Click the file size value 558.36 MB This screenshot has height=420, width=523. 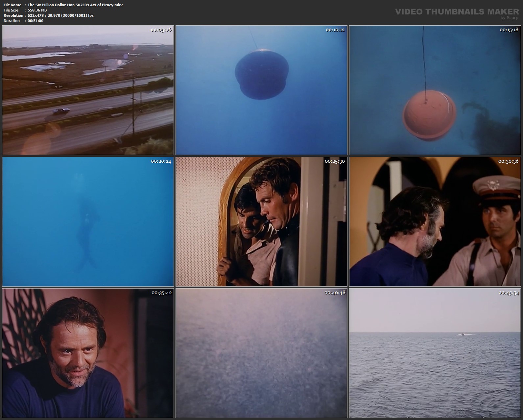pyautogui.click(x=37, y=10)
